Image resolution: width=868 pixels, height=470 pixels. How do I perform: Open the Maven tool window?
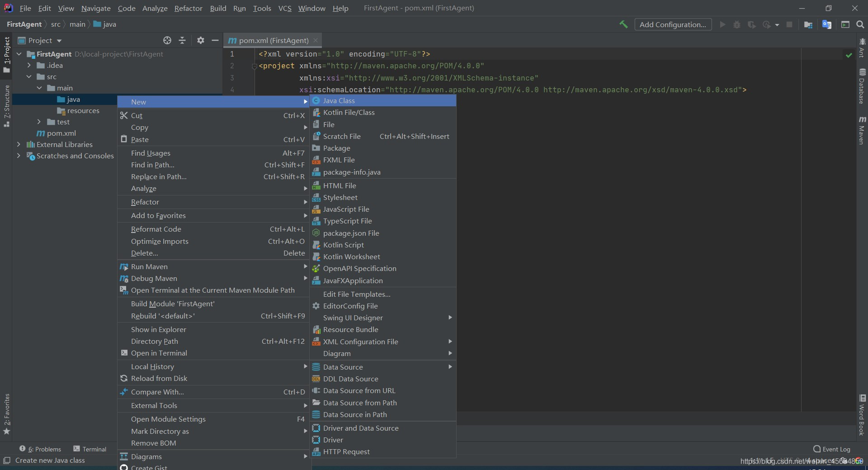coord(862,130)
